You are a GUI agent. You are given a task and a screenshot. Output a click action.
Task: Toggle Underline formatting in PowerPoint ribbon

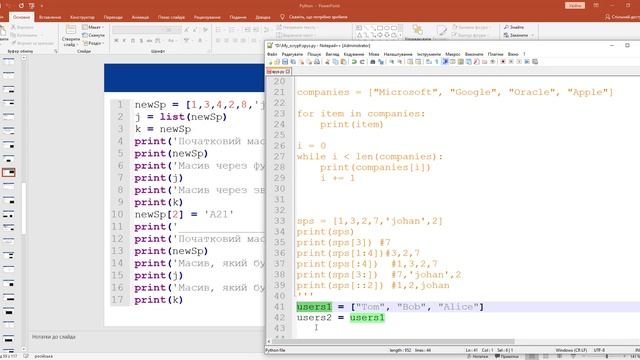pyautogui.click(x=133, y=40)
